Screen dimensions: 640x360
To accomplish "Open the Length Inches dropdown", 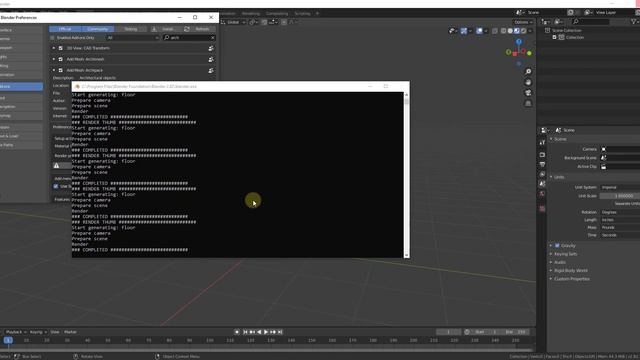I will 620,220.
